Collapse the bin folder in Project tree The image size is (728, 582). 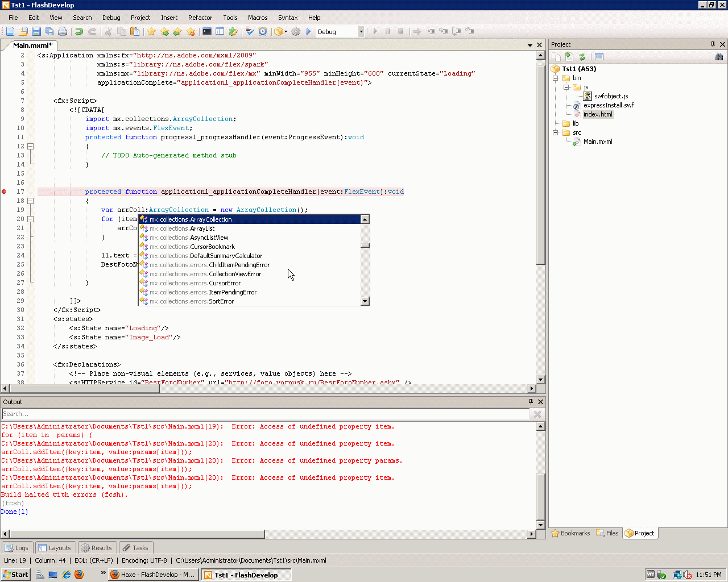click(x=556, y=78)
